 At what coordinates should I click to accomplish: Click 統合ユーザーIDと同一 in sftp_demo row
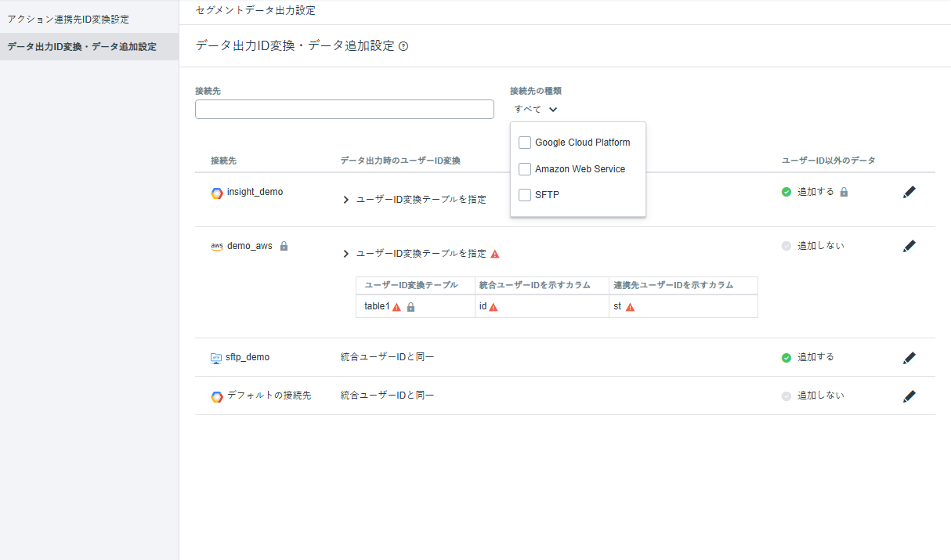(x=387, y=357)
